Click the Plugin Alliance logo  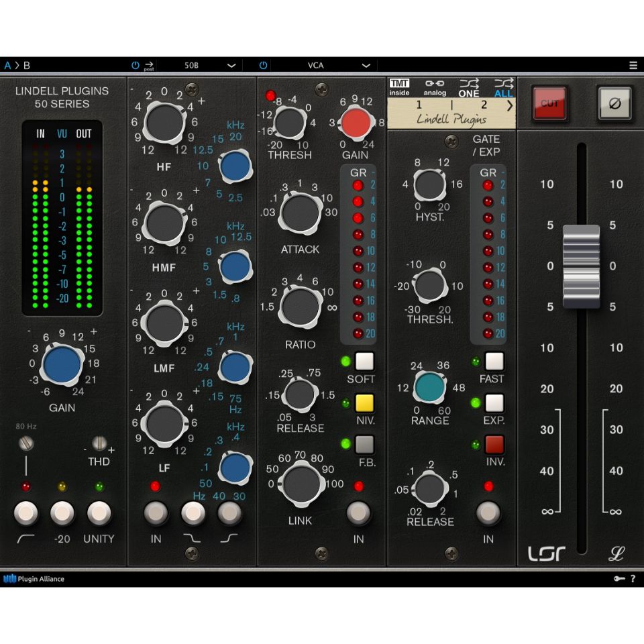34,579
